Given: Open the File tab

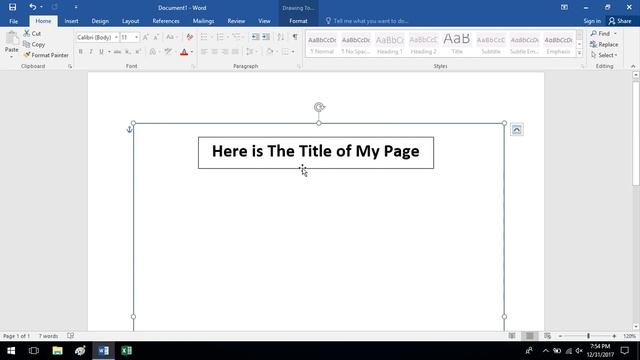Looking at the screenshot, I should (13, 21).
